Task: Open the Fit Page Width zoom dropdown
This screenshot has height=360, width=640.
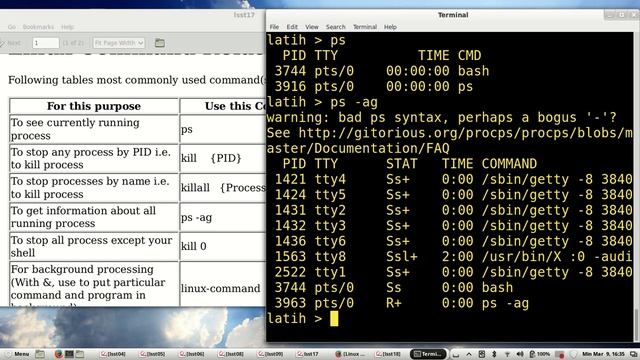Action: [119, 42]
